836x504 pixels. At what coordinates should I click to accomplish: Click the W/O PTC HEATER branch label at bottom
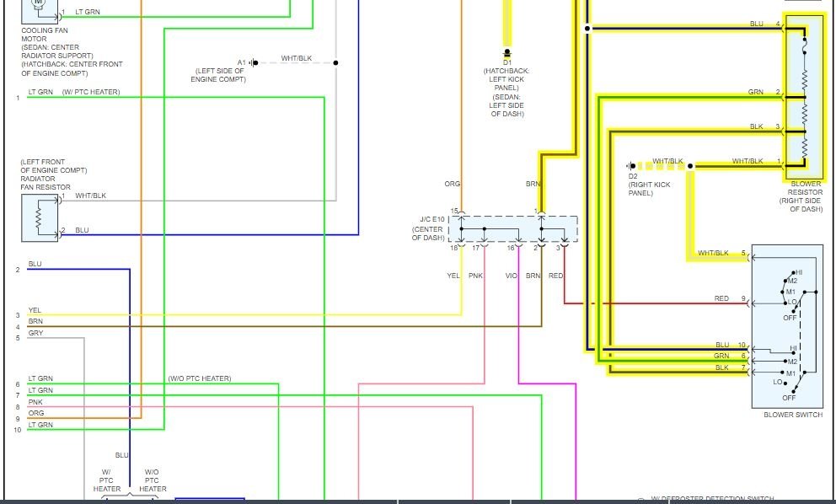pyautogui.click(x=153, y=480)
